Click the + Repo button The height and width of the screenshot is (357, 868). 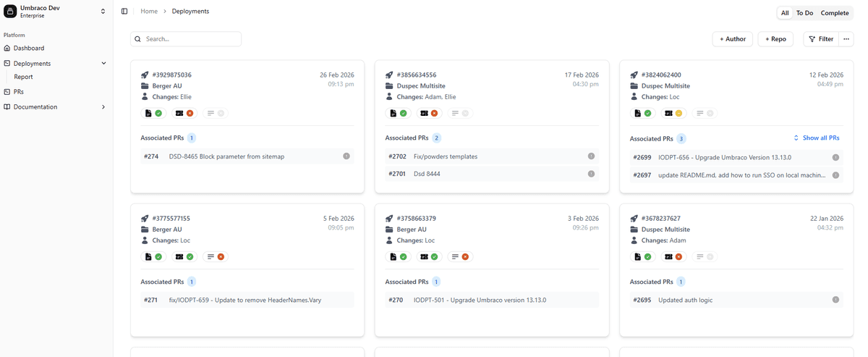(x=775, y=39)
